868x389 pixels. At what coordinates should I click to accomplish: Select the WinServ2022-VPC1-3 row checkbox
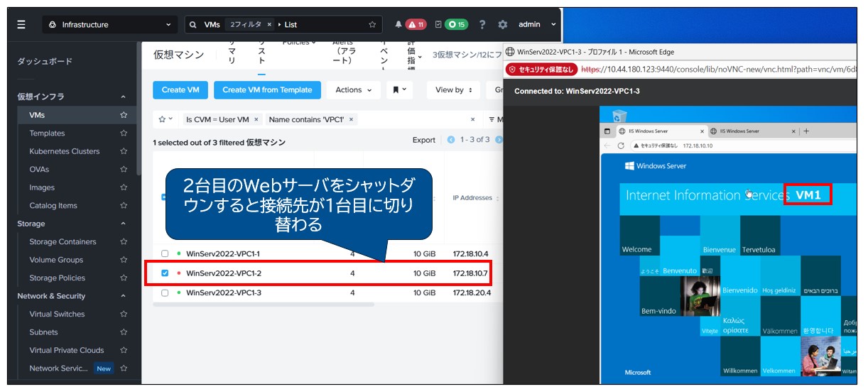click(x=165, y=293)
